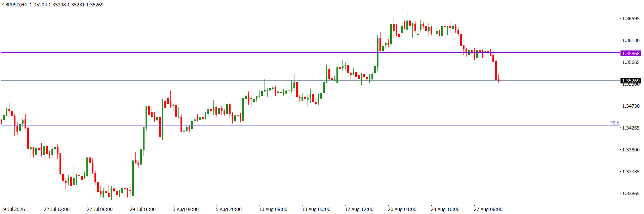644x214 pixels.
Task: Click the 10 Aug 08:00 time label
Action: click(273, 209)
